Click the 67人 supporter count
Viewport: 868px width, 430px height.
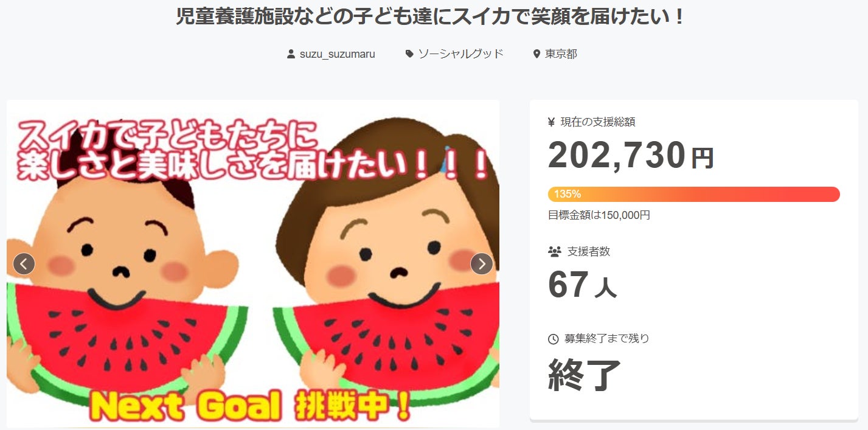point(582,285)
